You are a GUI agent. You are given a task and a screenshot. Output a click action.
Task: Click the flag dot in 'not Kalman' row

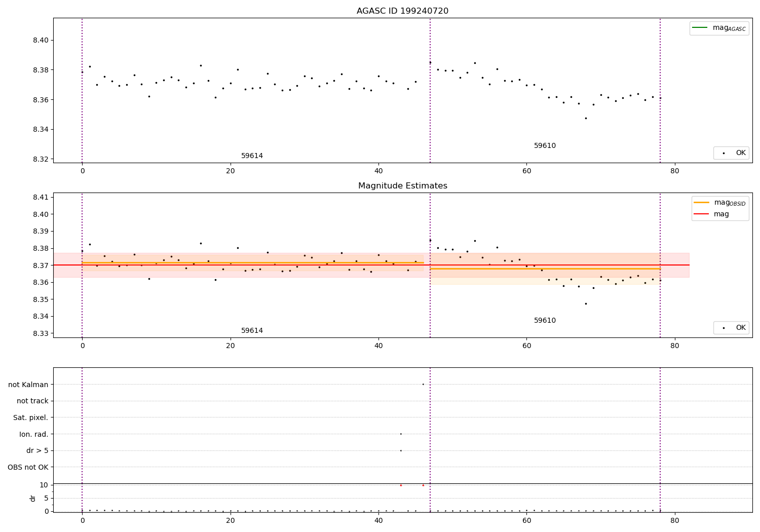pos(423,384)
